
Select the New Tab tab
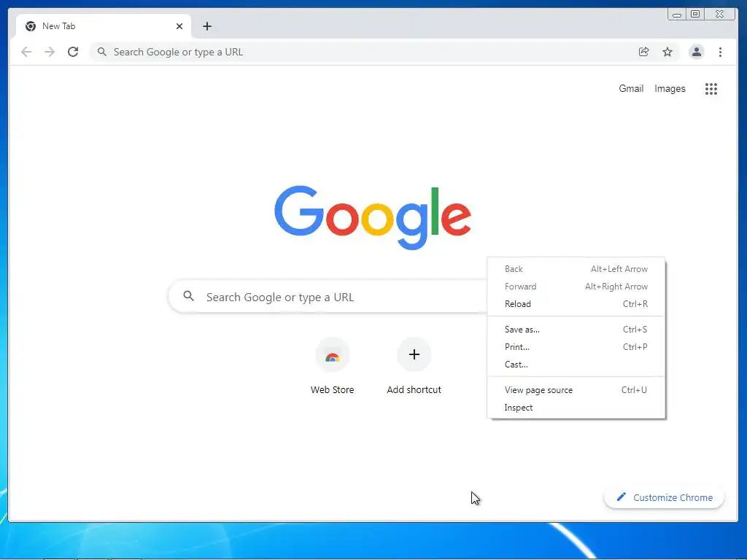[104, 26]
